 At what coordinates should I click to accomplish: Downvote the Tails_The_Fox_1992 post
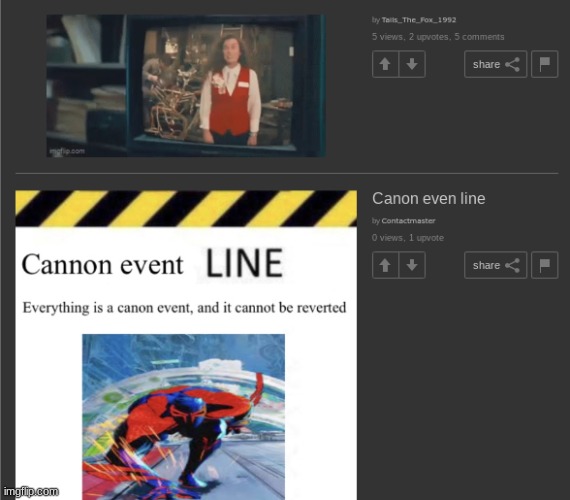(412, 64)
